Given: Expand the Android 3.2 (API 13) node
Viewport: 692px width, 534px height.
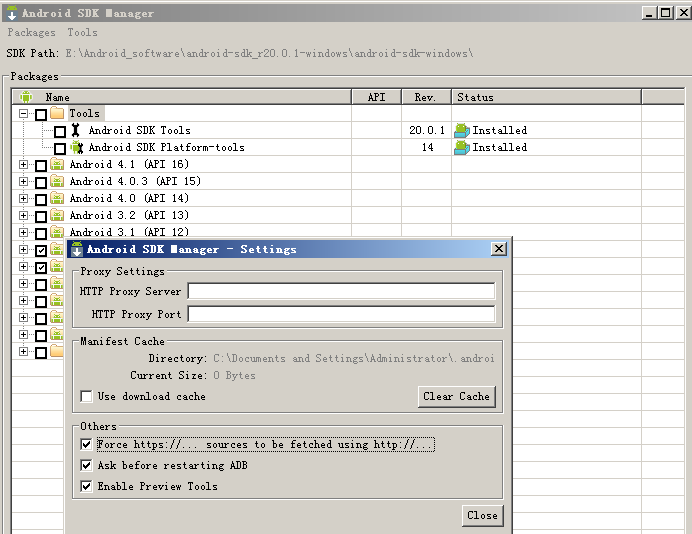Looking at the screenshot, I should (x=23, y=215).
